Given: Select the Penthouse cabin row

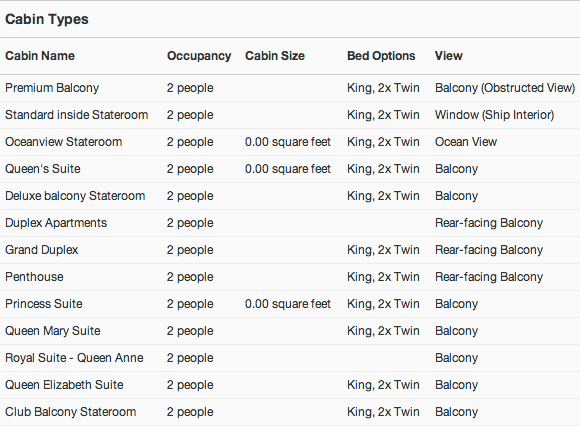Looking at the screenshot, I should (x=290, y=277).
